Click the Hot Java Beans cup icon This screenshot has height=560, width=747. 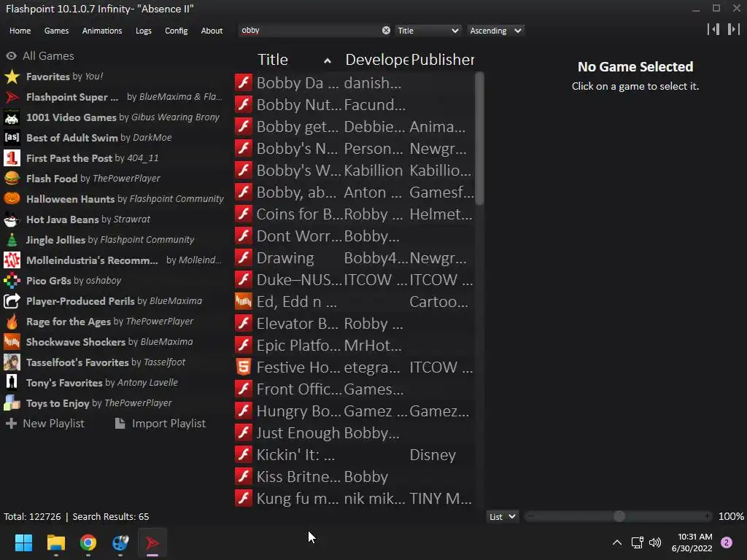point(12,219)
